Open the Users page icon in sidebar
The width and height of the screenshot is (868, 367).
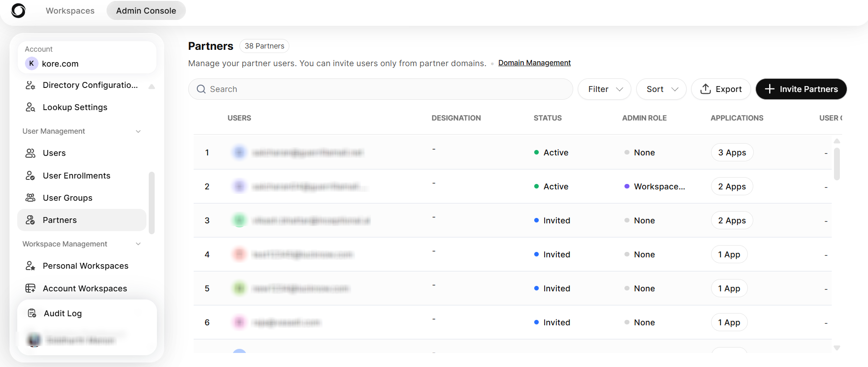pyautogui.click(x=30, y=153)
